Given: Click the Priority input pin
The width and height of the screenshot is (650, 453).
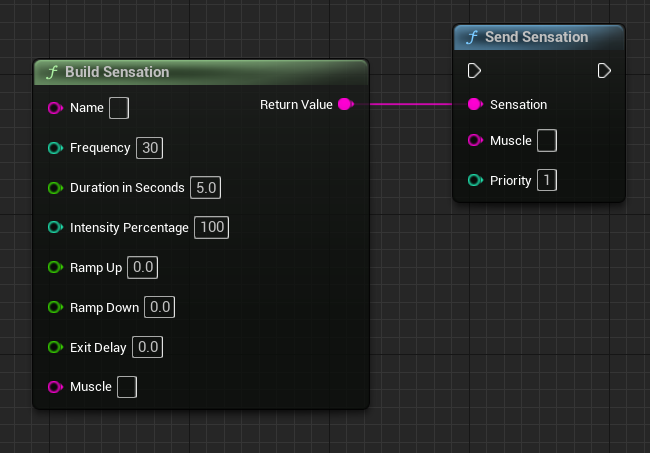Looking at the screenshot, I should (x=475, y=181).
